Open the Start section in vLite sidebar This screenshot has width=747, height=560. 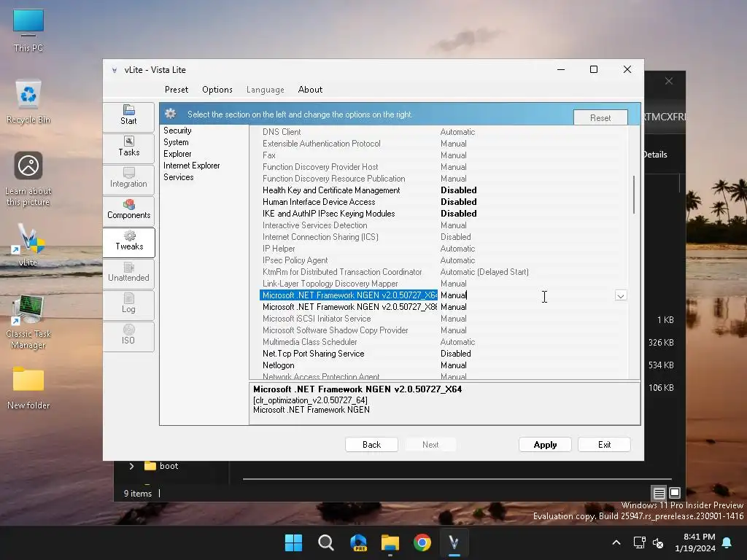tap(128, 116)
